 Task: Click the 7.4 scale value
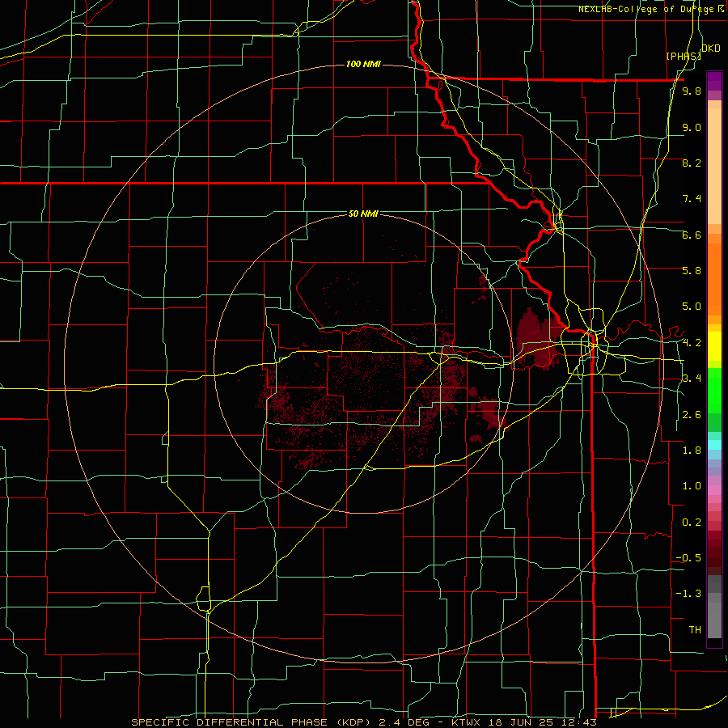point(692,199)
